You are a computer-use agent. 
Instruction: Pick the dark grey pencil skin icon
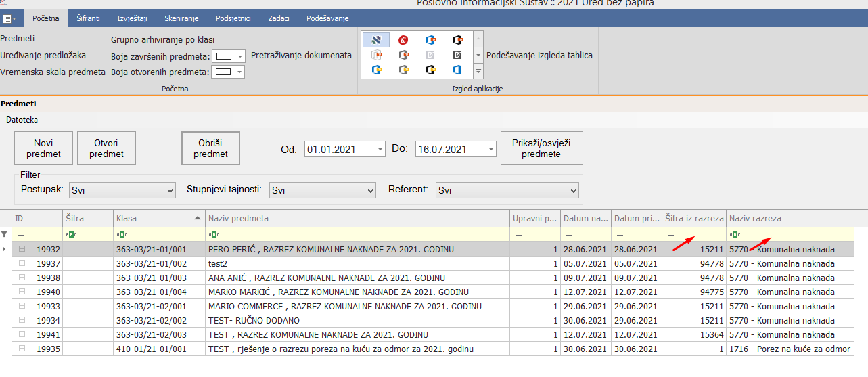457,55
